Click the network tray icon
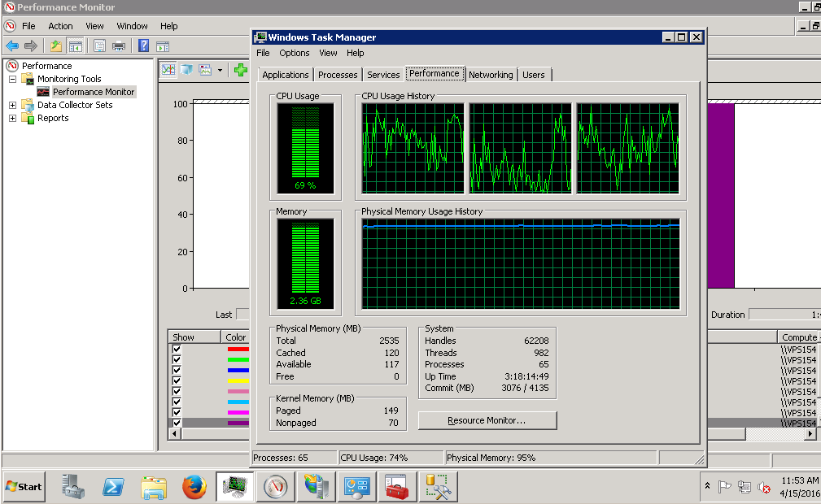This screenshot has width=821, height=504. [744, 487]
